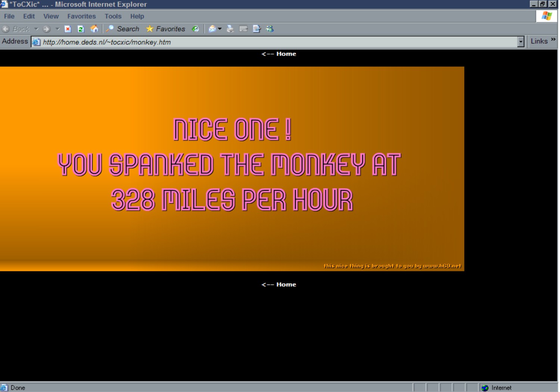Screen dimensions: 560x392
Task: Click the top "<-- Home" link
Action: click(x=279, y=54)
